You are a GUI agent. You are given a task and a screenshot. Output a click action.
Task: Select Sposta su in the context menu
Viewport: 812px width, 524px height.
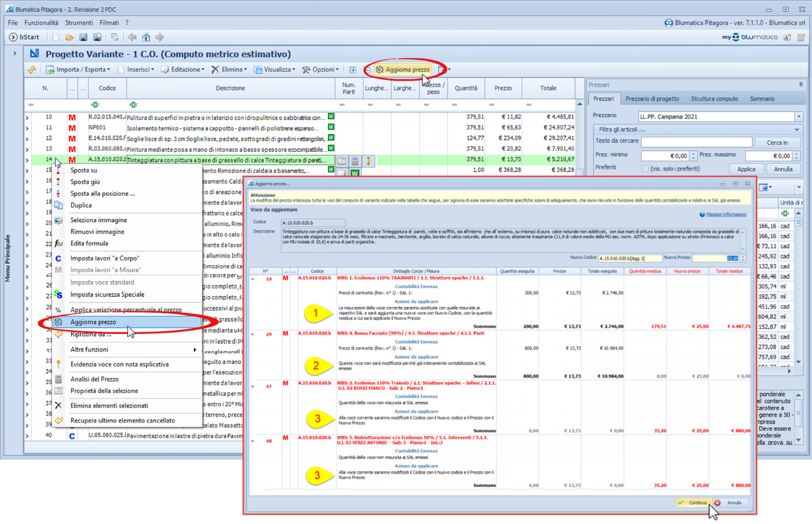pyautogui.click(x=128, y=170)
